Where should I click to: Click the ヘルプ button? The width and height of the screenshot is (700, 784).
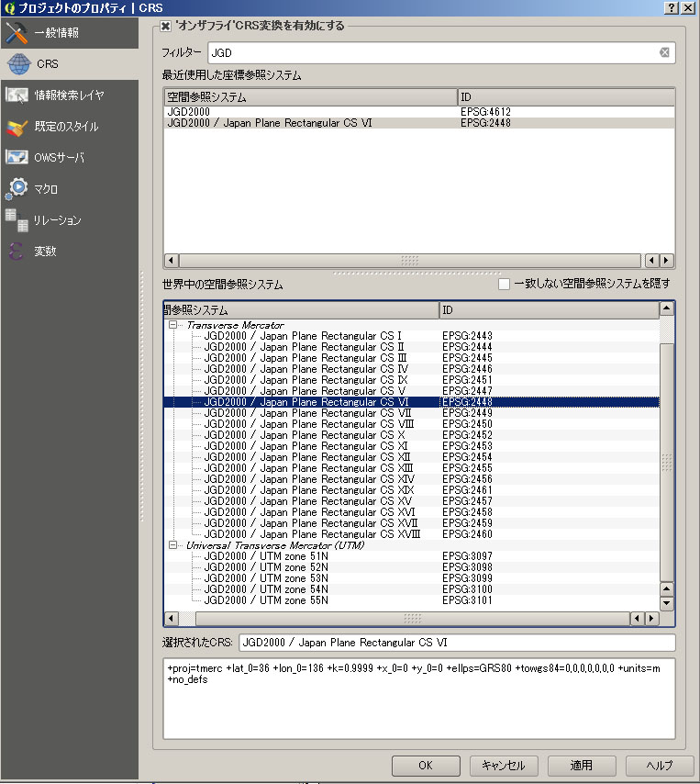click(x=660, y=766)
